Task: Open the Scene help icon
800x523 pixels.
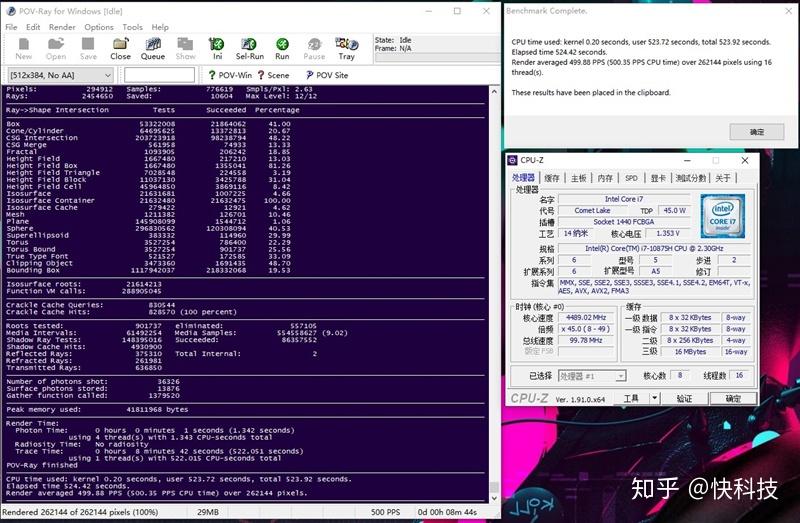Action: tap(273, 75)
